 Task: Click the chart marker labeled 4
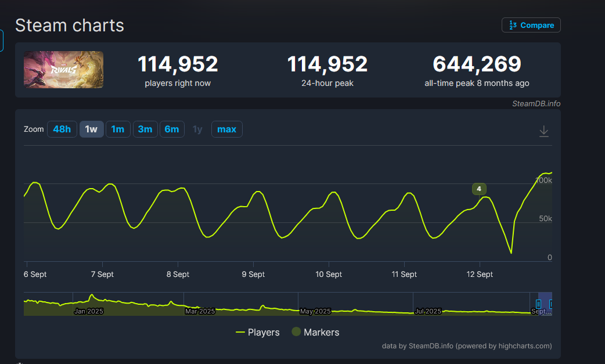(479, 189)
